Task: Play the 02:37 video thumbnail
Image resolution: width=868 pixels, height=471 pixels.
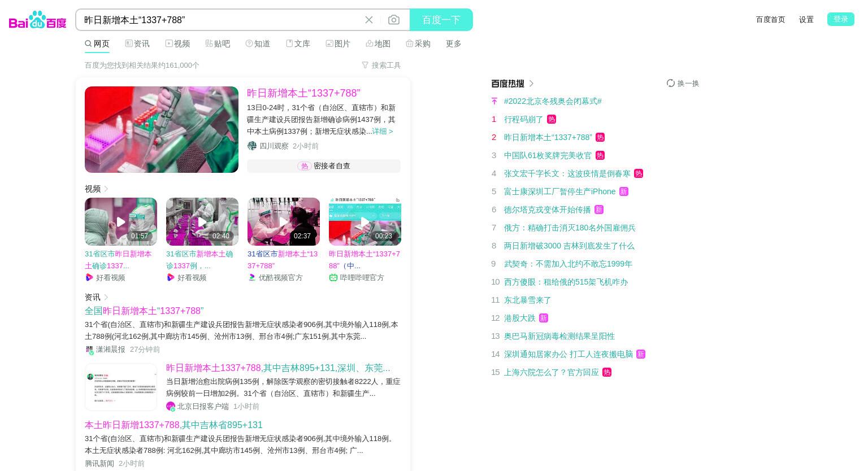Action: [x=284, y=221]
